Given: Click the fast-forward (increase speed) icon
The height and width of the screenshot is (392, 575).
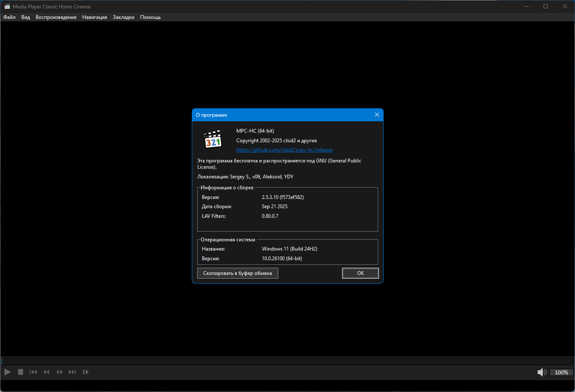Looking at the screenshot, I should (x=60, y=372).
